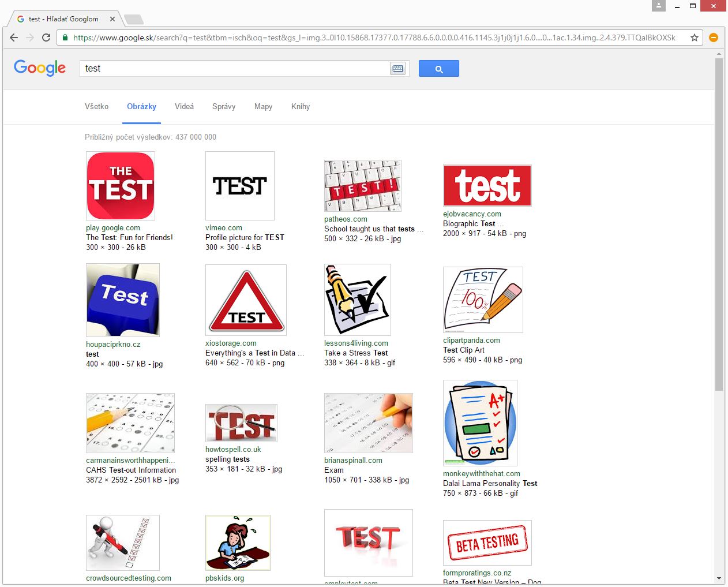Viewport: 728px width, 587px height.
Task: Open the Mapy tab
Action: click(263, 107)
